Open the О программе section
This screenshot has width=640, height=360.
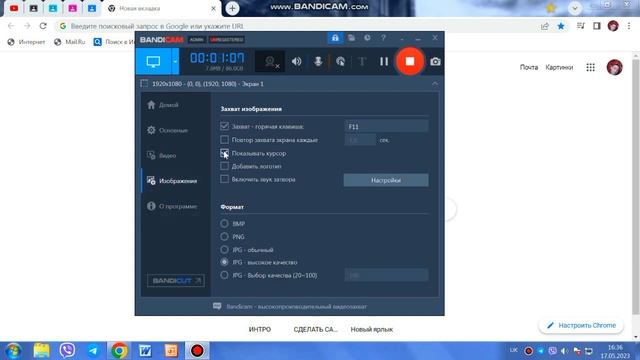(x=172, y=206)
